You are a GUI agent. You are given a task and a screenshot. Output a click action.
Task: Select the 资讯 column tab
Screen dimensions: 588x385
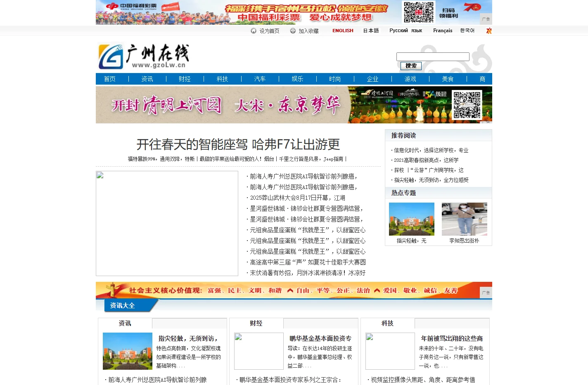click(125, 323)
